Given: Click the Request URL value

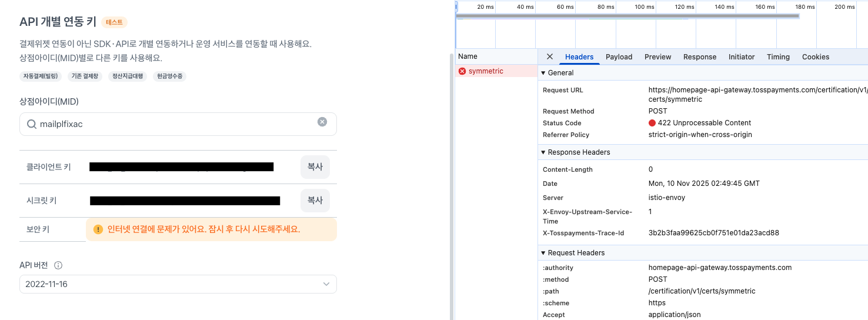Looking at the screenshot, I should tap(757, 95).
